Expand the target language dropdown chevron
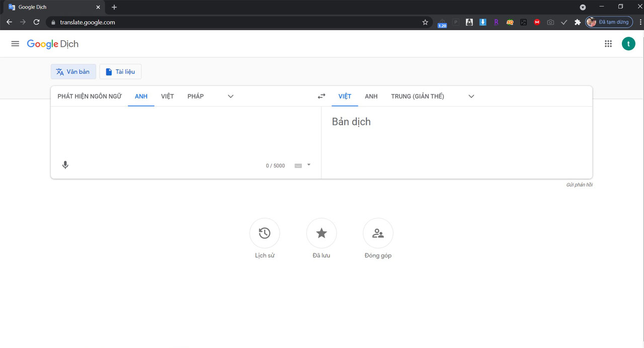The height and width of the screenshot is (348, 644). coord(471,96)
